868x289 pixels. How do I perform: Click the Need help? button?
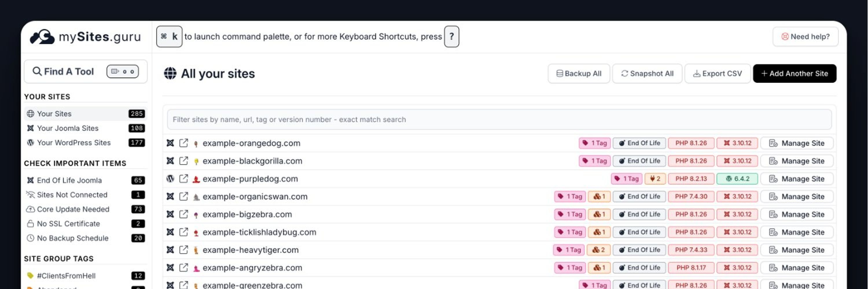[805, 37]
